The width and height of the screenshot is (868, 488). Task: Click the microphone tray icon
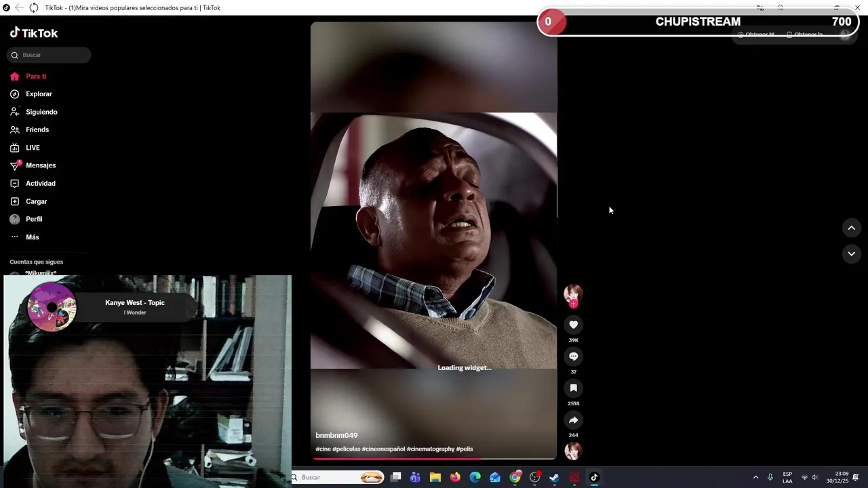(770, 477)
